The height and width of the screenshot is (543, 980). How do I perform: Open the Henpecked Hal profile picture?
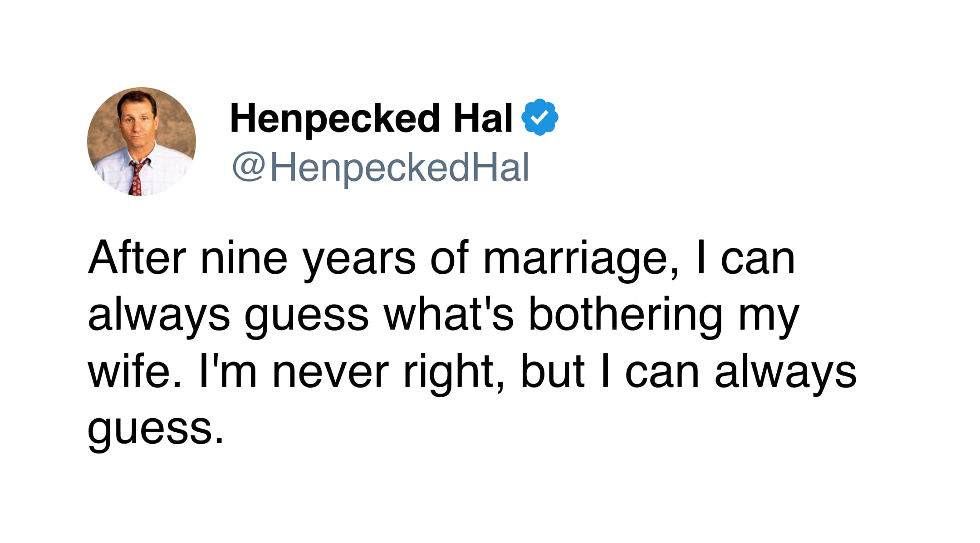pos(142,142)
